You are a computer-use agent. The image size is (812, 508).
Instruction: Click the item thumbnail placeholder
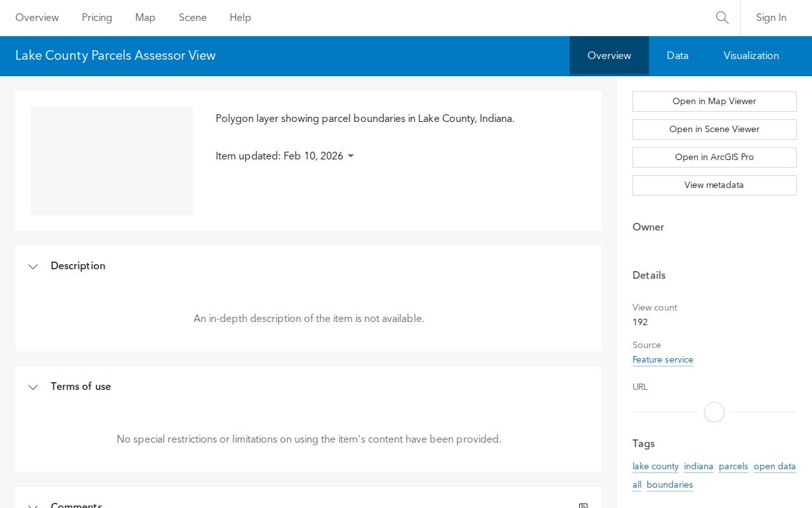pyautogui.click(x=112, y=161)
